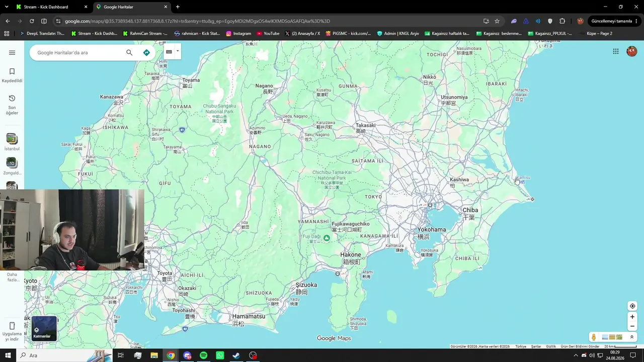Open the Küpe – Page 2 bookmark
This screenshot has height=362, width=644.
coord(596,34)
